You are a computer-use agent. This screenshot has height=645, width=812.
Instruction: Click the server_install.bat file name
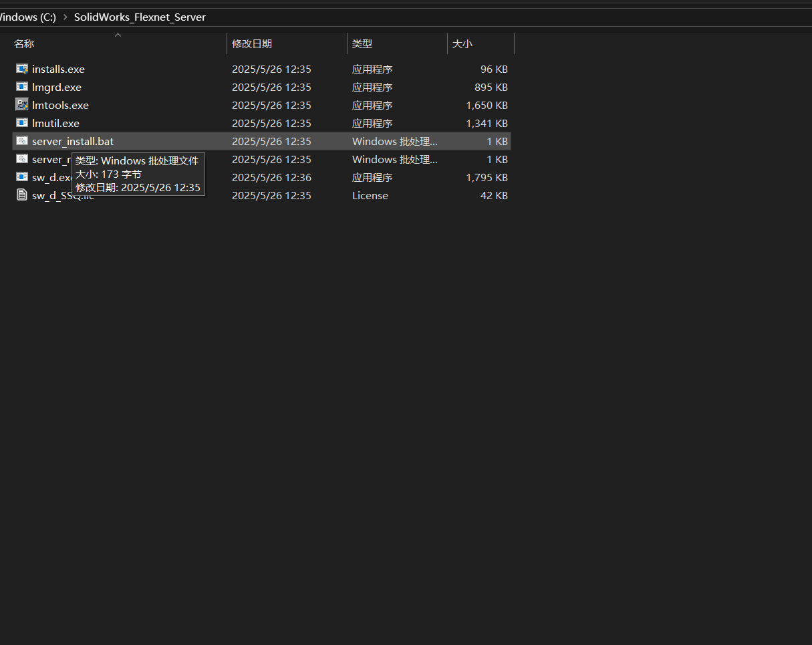coord(73,141)
